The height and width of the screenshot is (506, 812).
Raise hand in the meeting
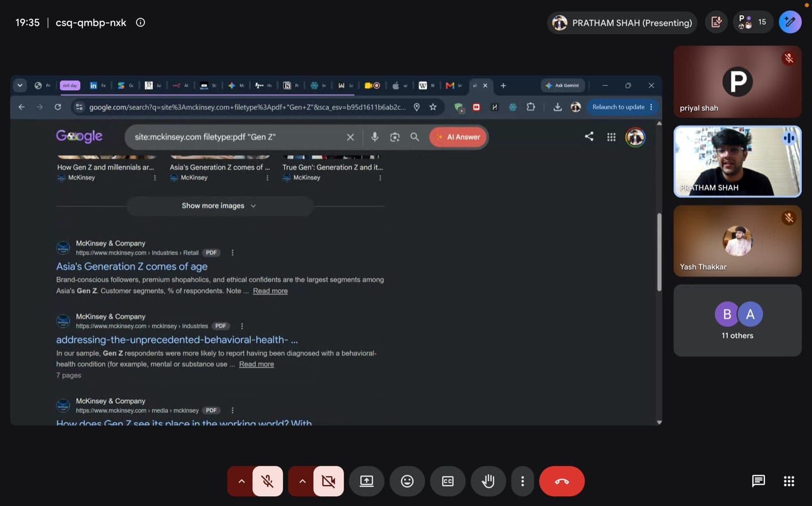[x=488, y=481]
